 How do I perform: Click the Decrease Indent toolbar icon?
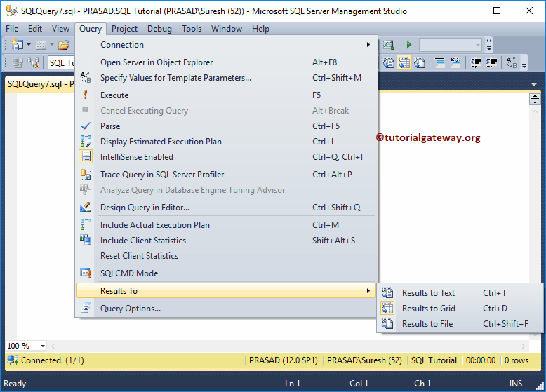476,62
